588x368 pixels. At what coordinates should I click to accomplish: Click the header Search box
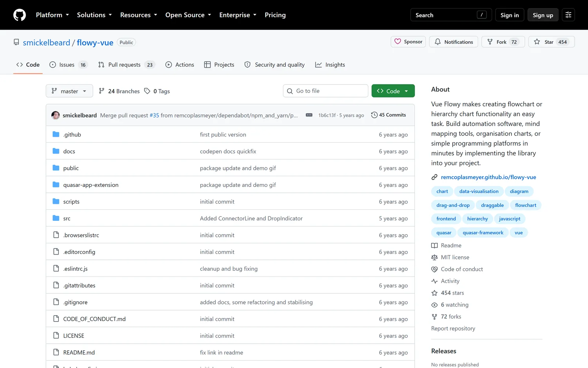pos(451,15)
